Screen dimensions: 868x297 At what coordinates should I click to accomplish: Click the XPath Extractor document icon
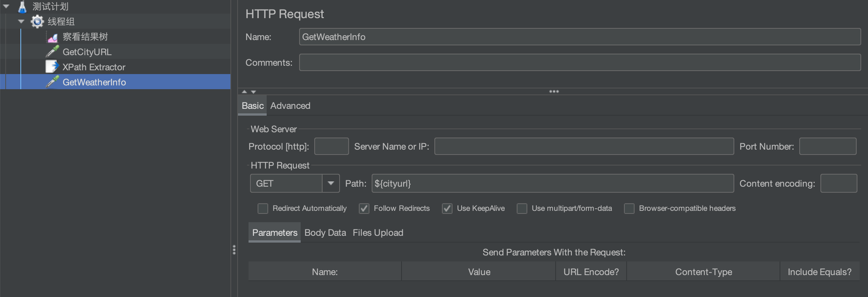tap(52, 67)
